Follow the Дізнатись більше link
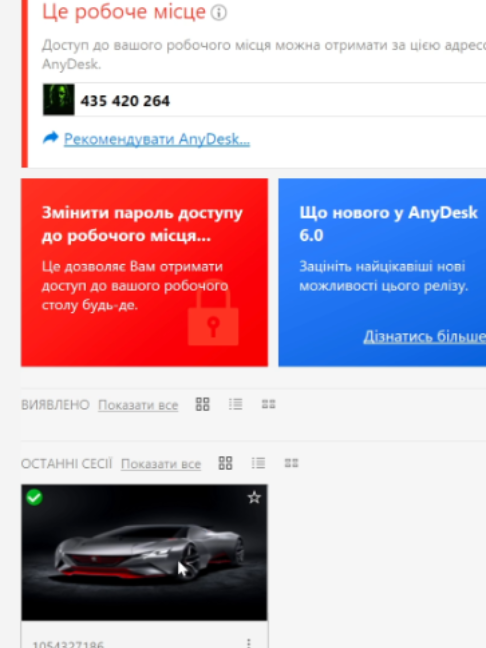 424,337
